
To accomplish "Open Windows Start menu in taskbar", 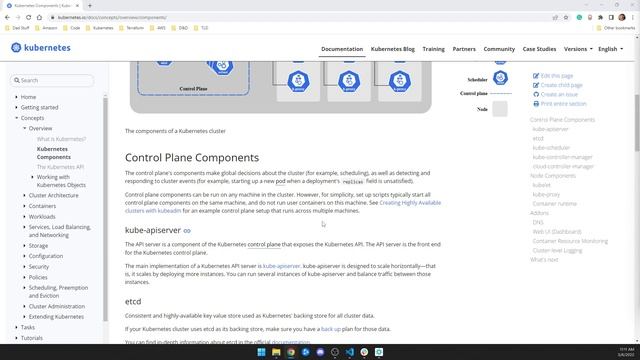I will (x=261, y=352).
